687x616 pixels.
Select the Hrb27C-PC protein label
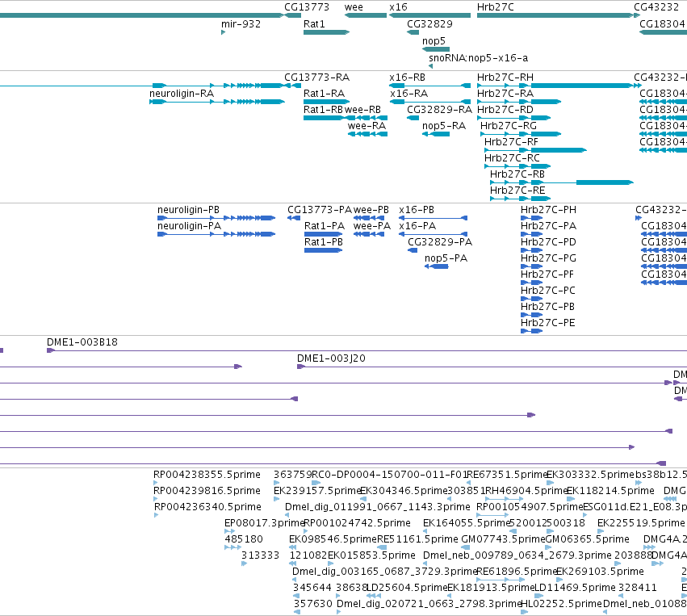coord(548,291)
